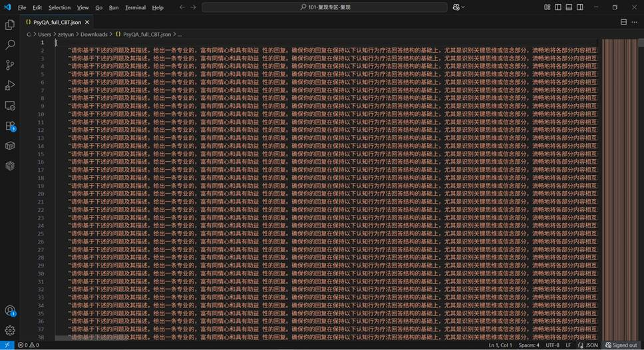
Task: Click line number 1 in the gutter
Action: [x=42, y=43]
